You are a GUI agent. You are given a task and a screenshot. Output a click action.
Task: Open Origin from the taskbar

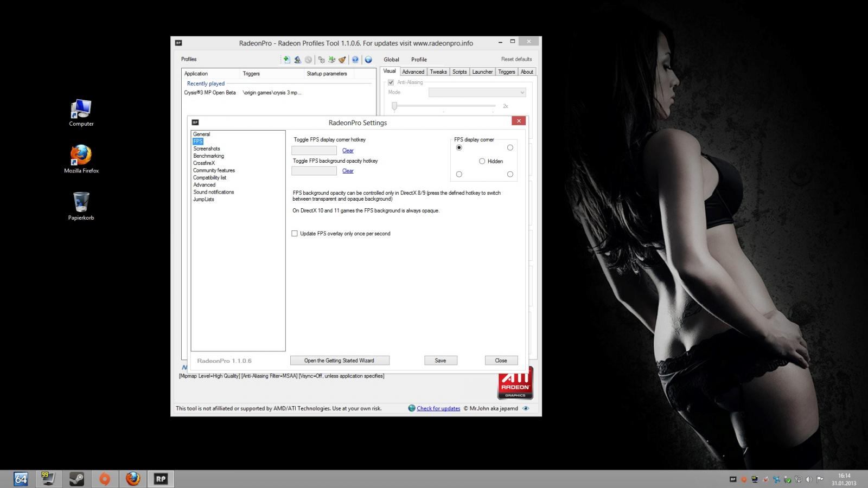pyautogui.click(x=105, y=479)
